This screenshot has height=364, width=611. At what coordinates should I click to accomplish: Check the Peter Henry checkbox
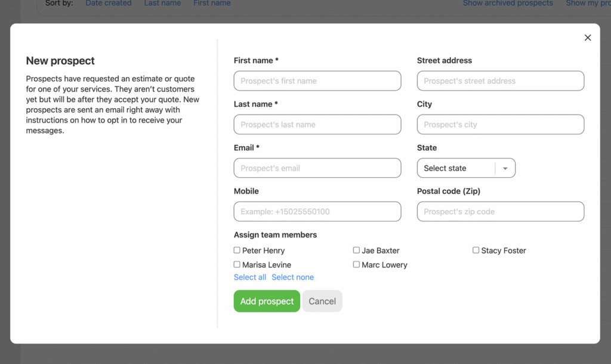coord(237,251)
